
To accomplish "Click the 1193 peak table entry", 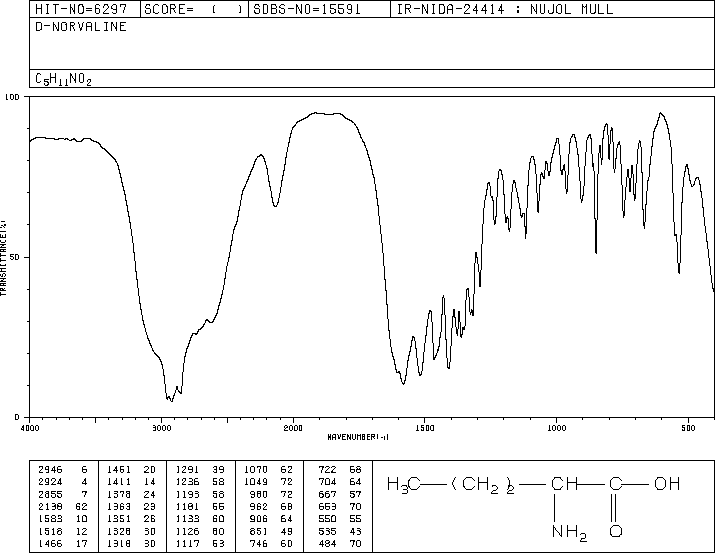I will tap(187, 494).
